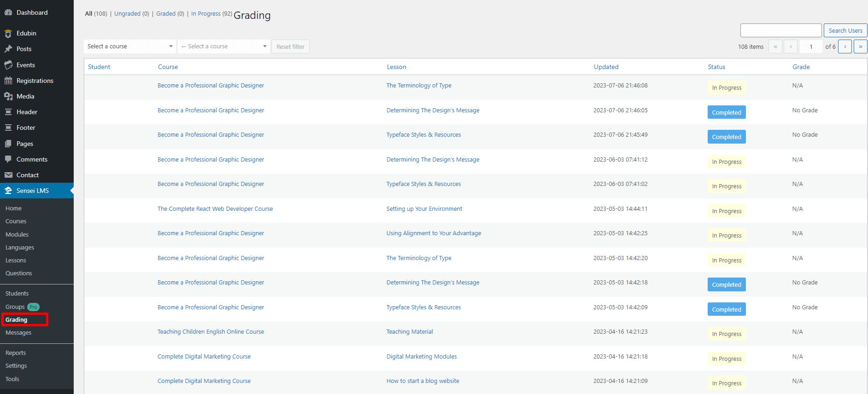
Task: Click the Events menu icon
Action: click(x=8, y=65)
